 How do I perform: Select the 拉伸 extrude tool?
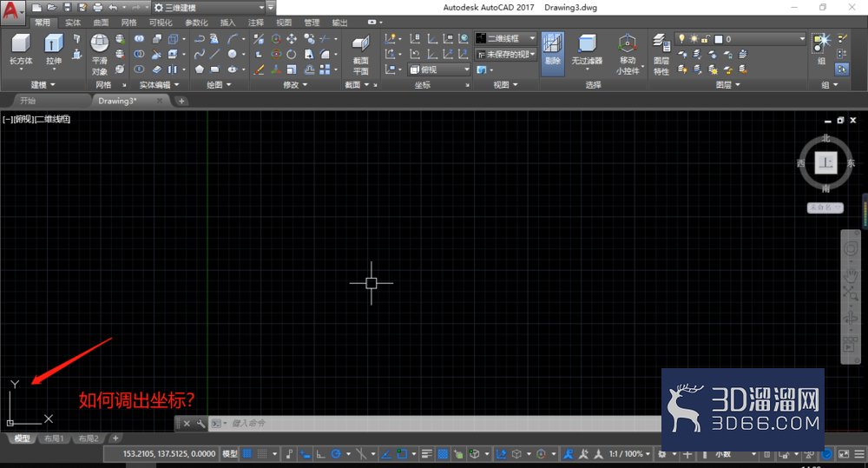coord(54,49)
